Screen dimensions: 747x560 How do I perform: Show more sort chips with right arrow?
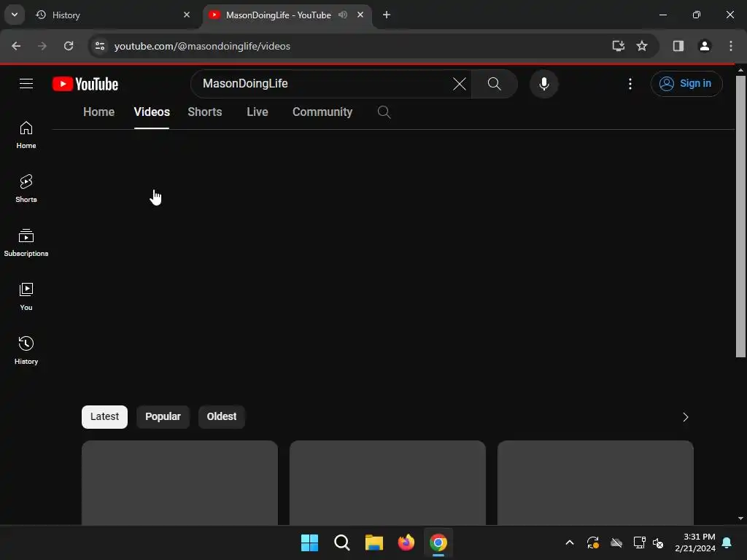pyautogui.click(x=685, y=417)
